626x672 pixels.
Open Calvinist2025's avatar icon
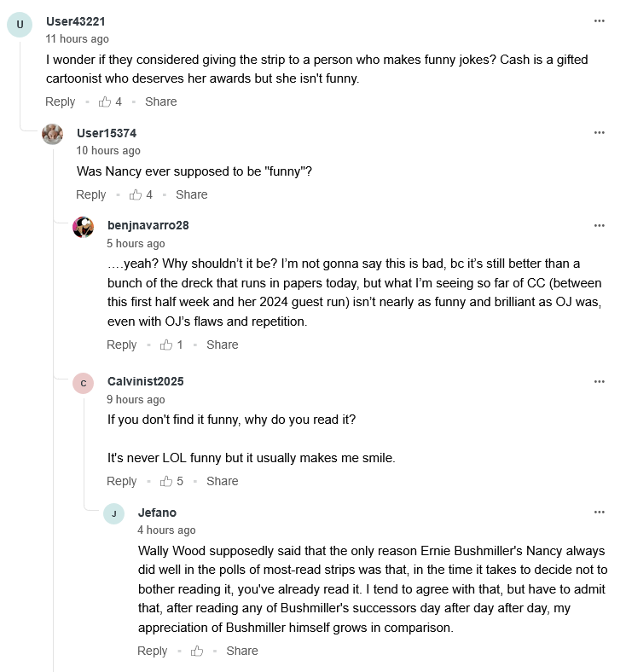tap(84, 383)
